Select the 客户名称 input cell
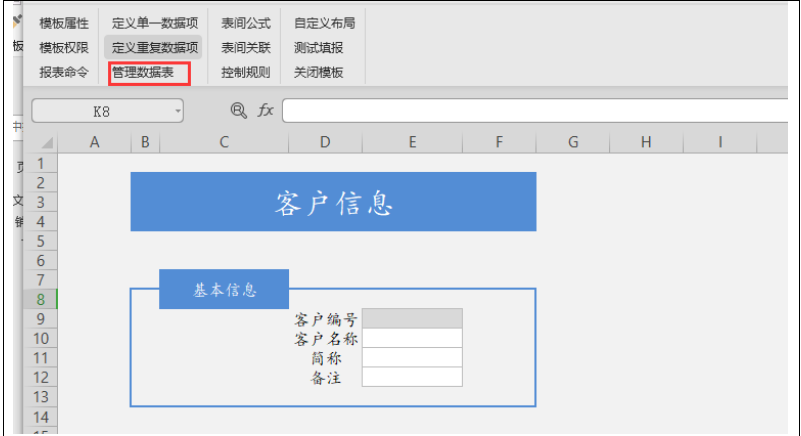This screenshot has width=801, height=436. 412,338
